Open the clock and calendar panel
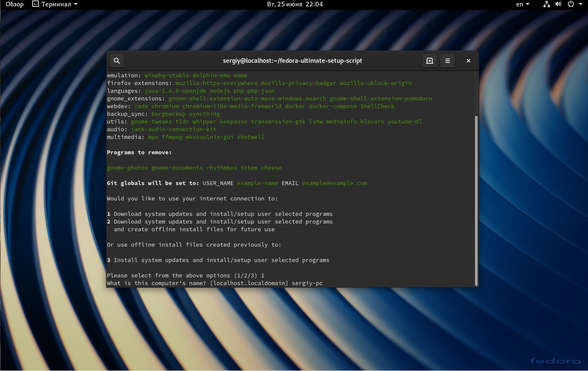Screen dimensions: 588x371 click(x=295, y=4)
